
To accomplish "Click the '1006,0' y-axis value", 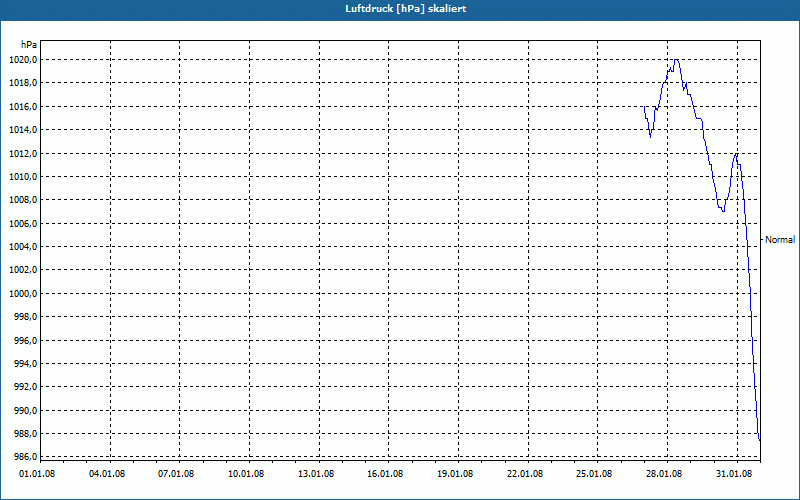I will [x=23, y=223].
